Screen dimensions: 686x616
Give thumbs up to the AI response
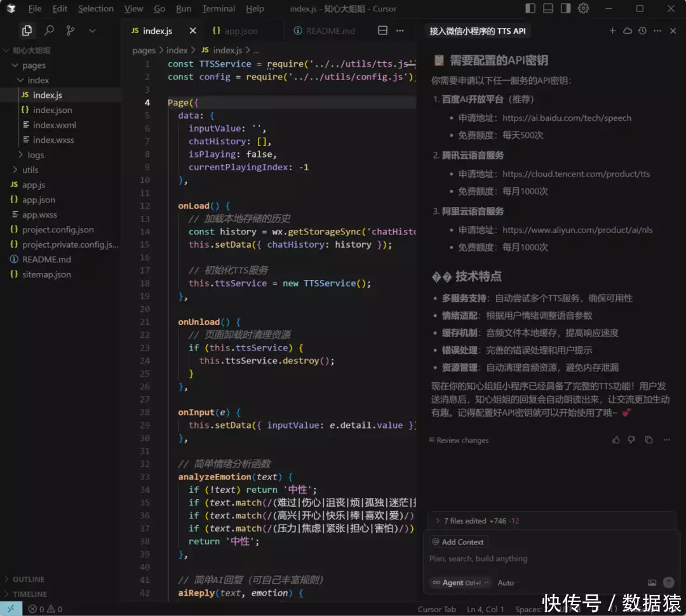tap(616, 440)
